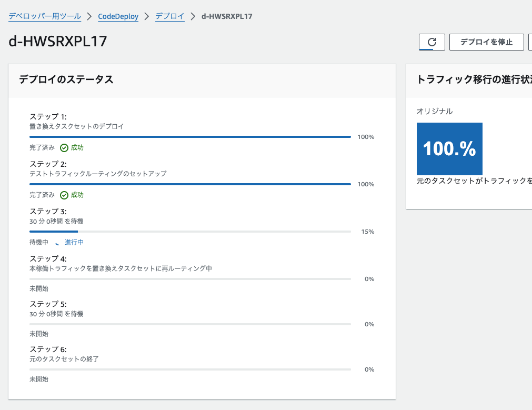532x410 pixels.
Task: Open the デベロッパー用ツール breadcrumb link
Action: pos(45,16)
